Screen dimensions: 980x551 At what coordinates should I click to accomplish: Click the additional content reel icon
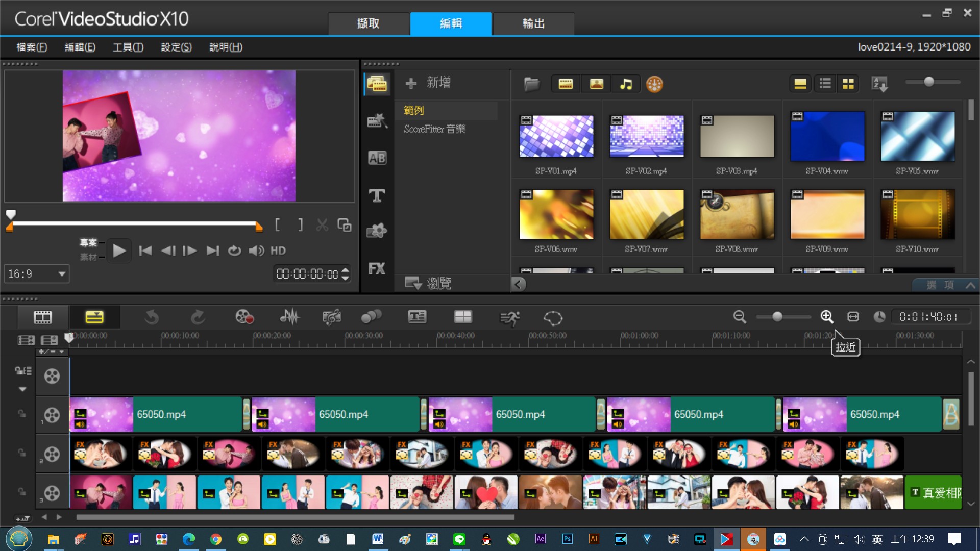(x=654, y=84)
